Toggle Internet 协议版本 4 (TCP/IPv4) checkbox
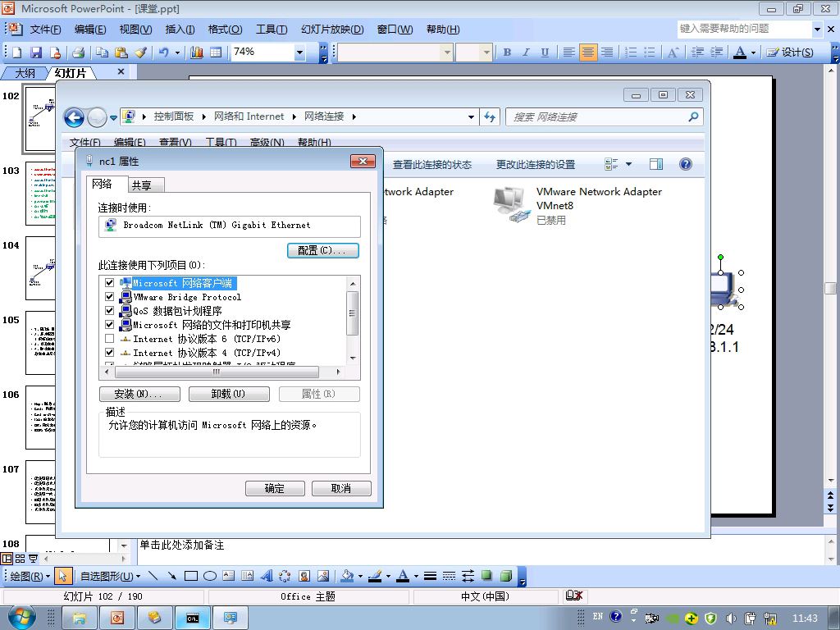 click(x=109, y=353)
